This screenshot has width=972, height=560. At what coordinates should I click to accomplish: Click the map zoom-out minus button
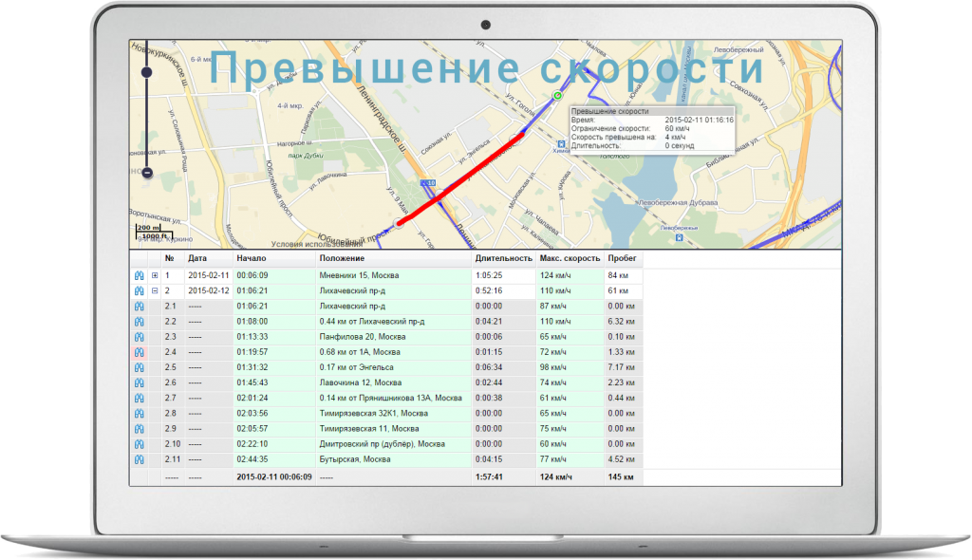click(x=147, y=173)
